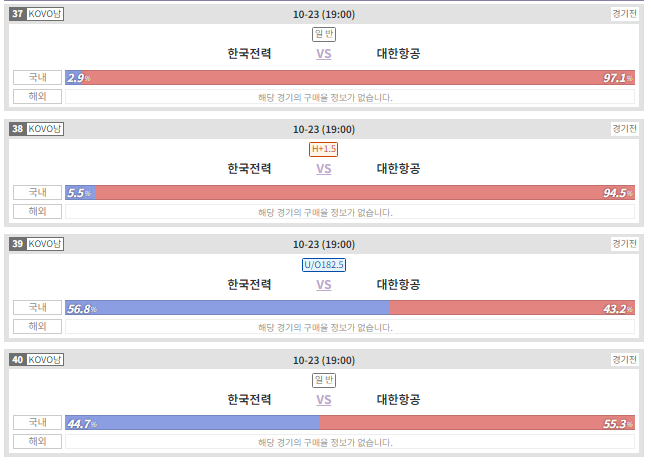Click the H+1.5 handicap badge
The width and height of the screenshot is (651, 464).
323,149
